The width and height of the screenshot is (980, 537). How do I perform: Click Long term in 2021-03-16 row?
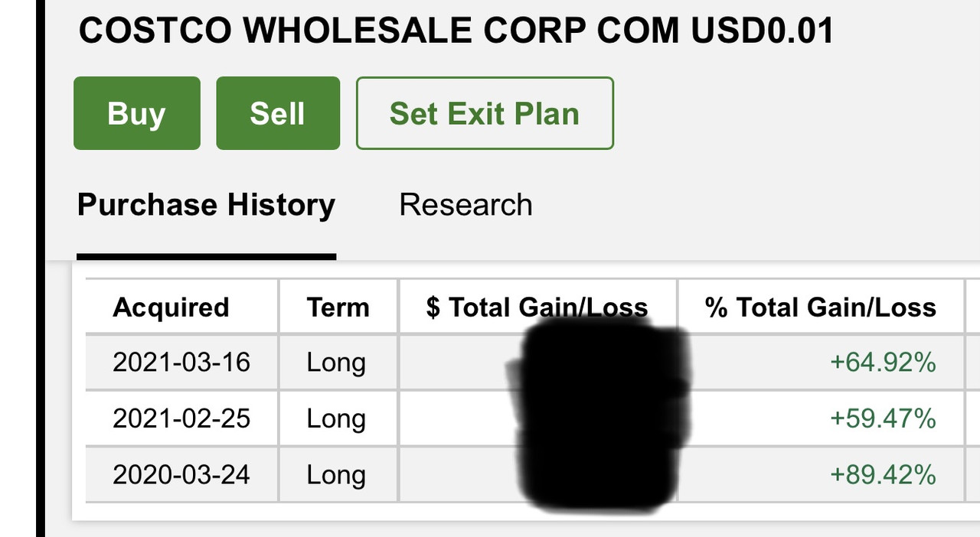(336, 362)
